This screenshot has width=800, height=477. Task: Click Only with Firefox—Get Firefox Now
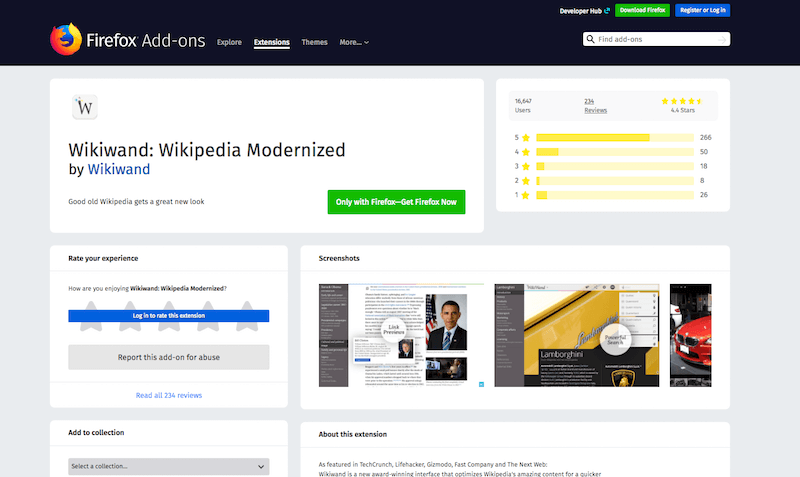(x=396, y=202)
